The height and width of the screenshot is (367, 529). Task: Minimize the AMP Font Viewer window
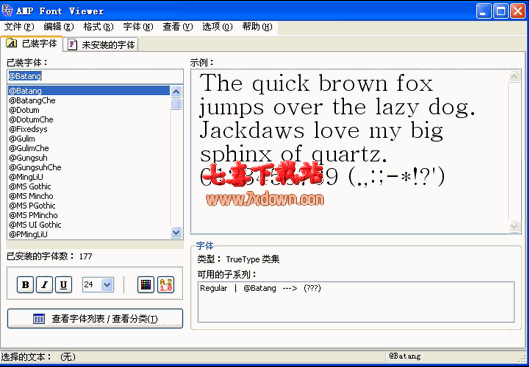pos(484,11)
